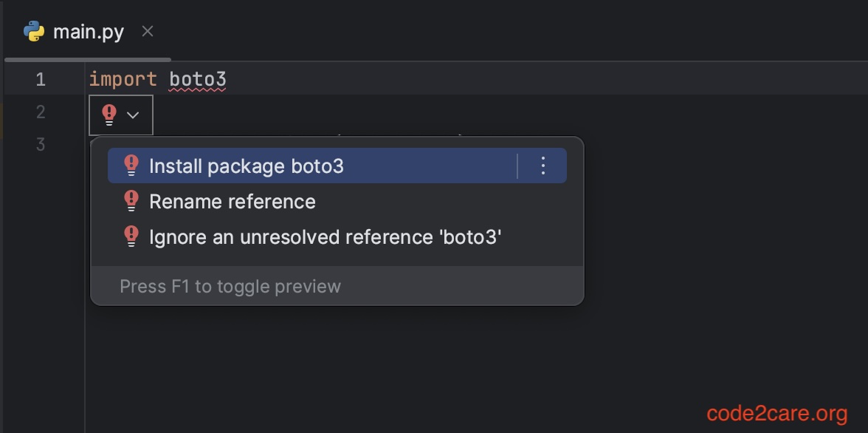The image size is (868, 433).
Task: Click the lightbulb icon beside Ignore an unresolved reference
Action: click(x=131, y=236)
